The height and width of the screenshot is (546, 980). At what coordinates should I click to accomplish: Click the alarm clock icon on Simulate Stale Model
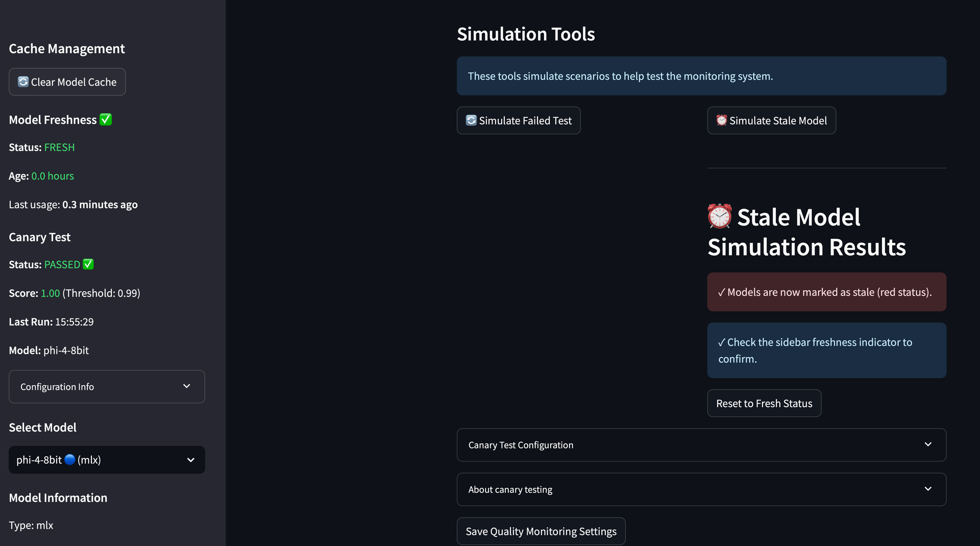pos(721,120)
